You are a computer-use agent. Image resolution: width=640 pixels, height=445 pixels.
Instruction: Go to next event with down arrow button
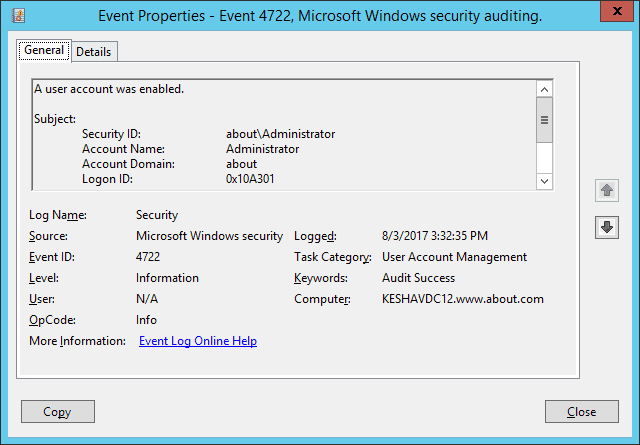pyautogui.click(x=606, y=227)
